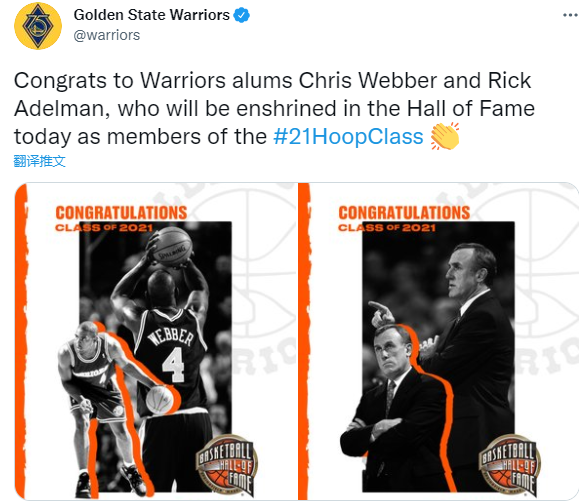Click the Class of 2021 text on left image
Screen dimensions: 579x501
(x=104, y=228)
